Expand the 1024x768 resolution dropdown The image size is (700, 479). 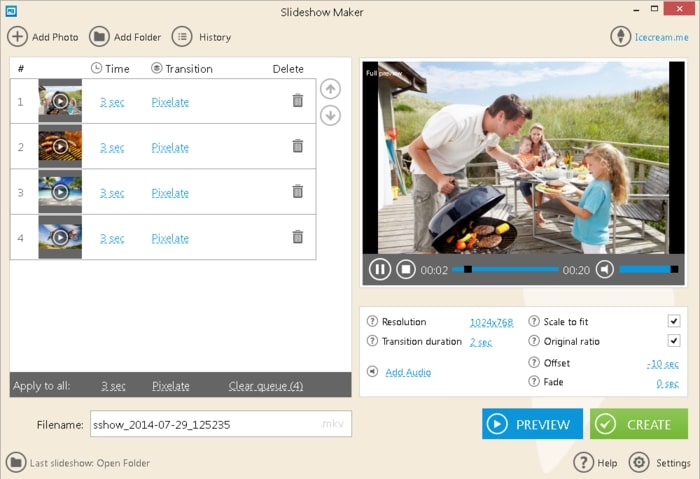pos(491,322)
